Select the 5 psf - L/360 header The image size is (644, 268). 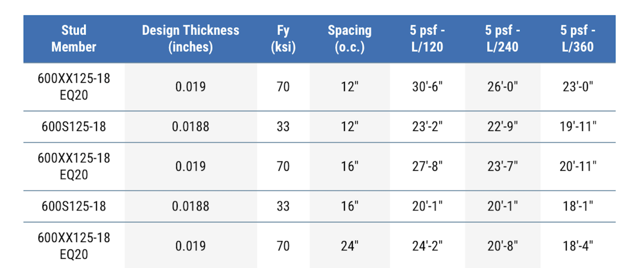(x=578, y=39)
